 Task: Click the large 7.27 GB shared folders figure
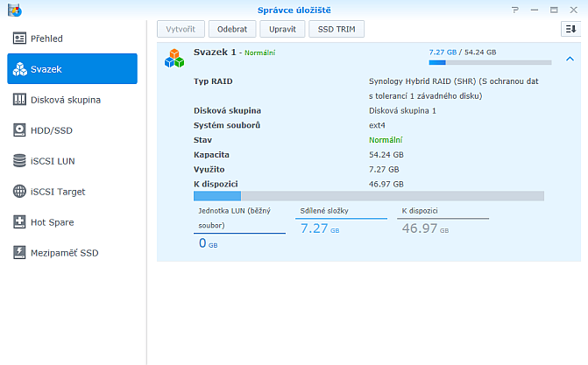pos(320,228)
